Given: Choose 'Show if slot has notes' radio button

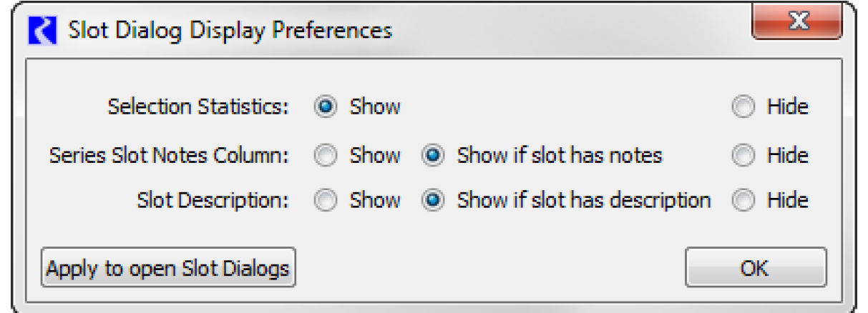Looking at the screenshot, I should click(432, 155).
